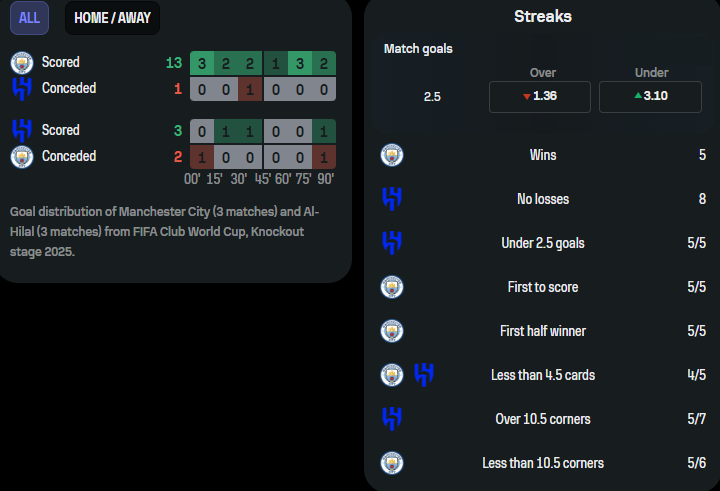Click the bright green 3 cell in 60' column

click(300, 63)
